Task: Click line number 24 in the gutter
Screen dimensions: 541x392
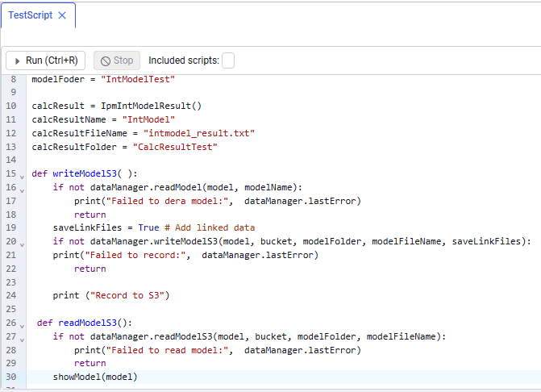Action: click(x=11, y=295)
